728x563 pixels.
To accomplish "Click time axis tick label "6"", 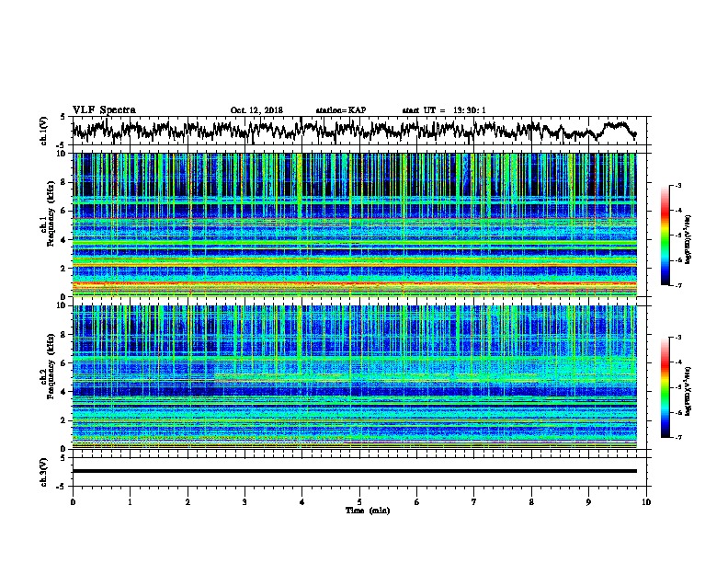I will coord(417,502).
